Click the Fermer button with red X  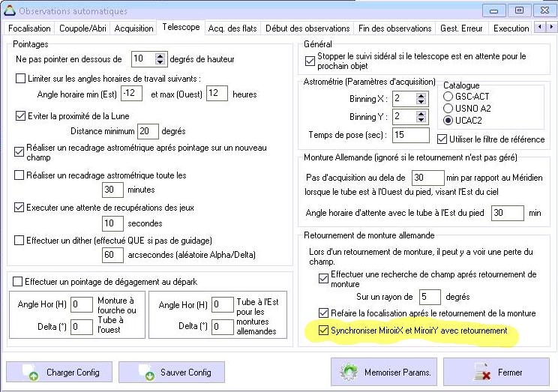(x=496, y=372)
